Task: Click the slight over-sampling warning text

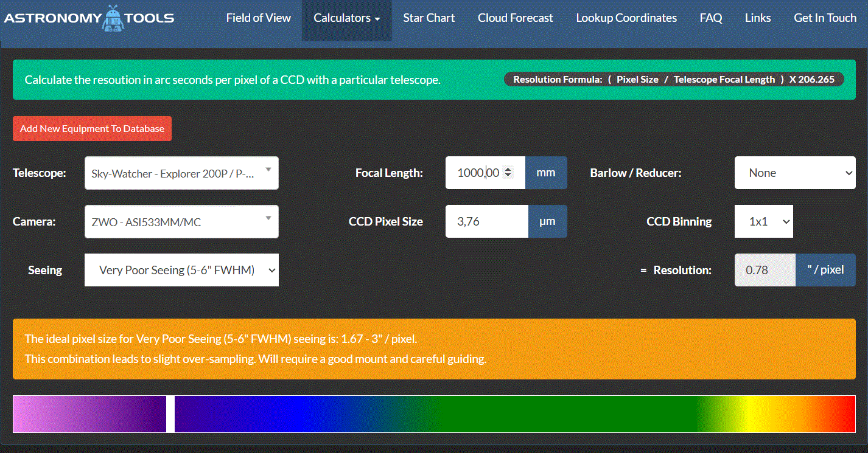Action: [x=255, y=359]
